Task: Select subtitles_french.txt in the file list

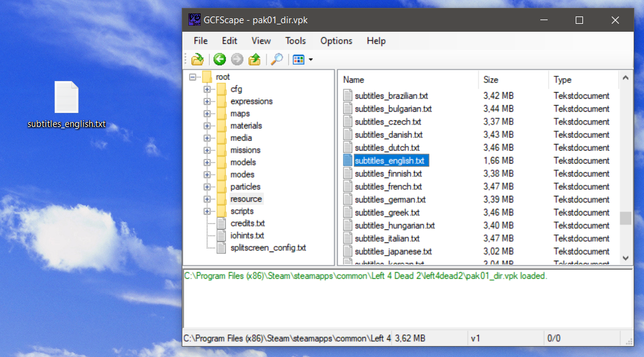Action: pyautogui.click(x=388, y=187)
